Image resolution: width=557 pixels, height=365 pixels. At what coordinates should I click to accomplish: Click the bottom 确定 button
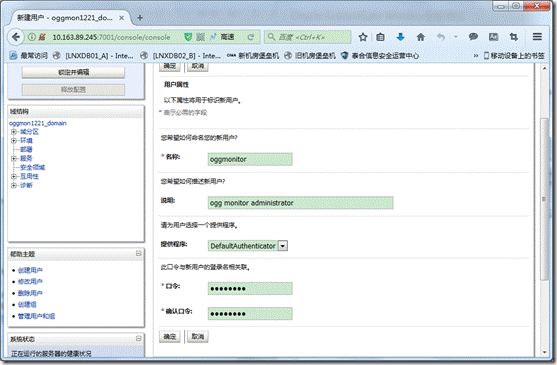click(170, 336)
